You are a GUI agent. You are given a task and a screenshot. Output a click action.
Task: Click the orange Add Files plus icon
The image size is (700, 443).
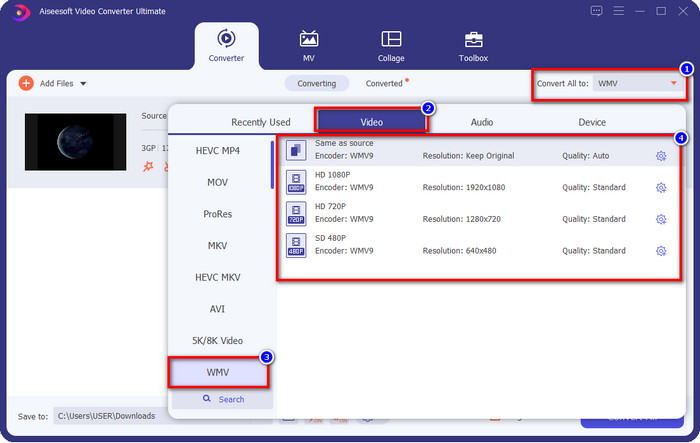[26, 83]
